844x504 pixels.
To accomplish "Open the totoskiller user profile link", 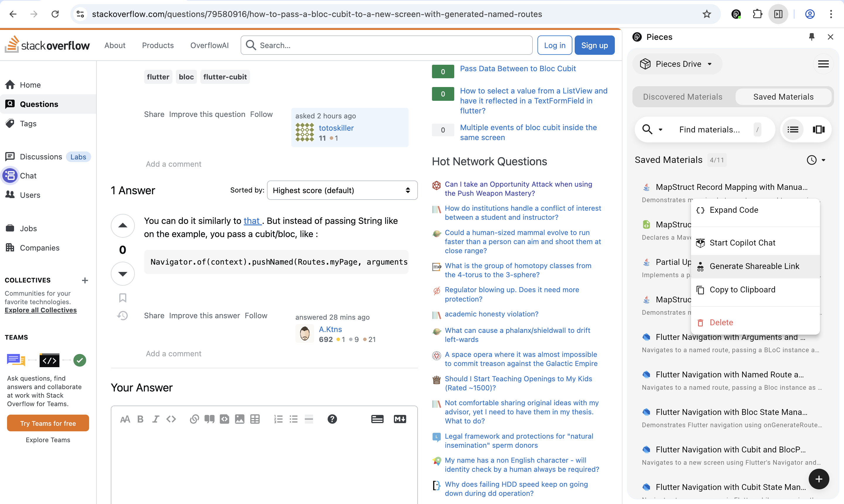I will 336,128.
